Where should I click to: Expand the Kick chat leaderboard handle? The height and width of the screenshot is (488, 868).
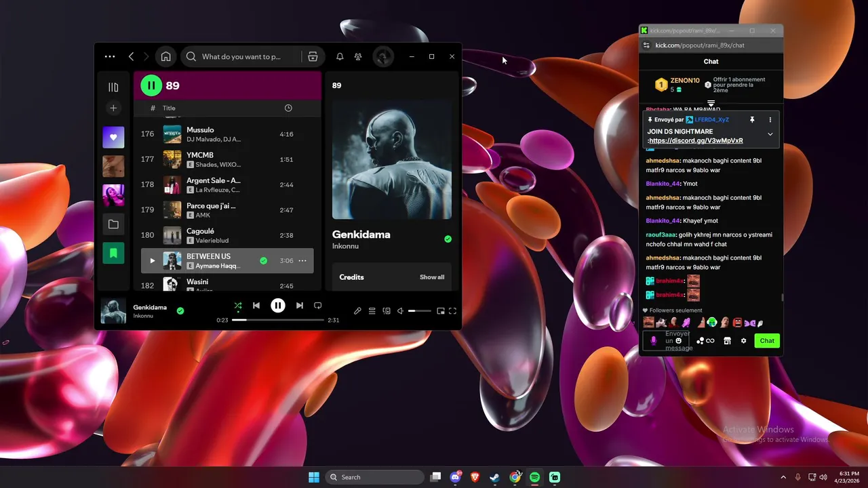711,103
